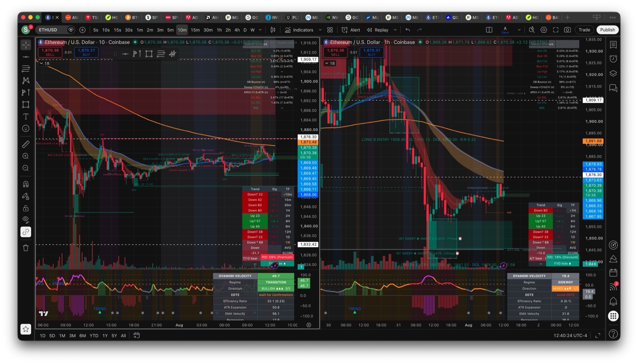Open the chart layout split selector

point(489,30)
